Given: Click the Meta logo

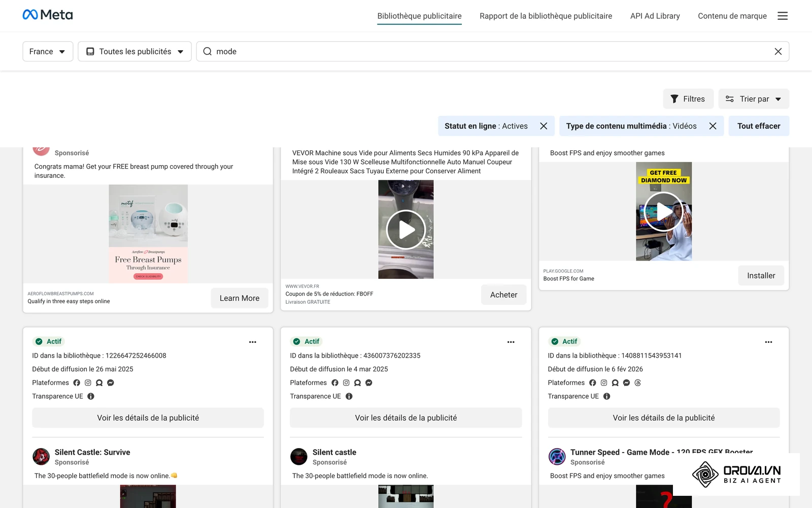Looking at the screenshot, I should 48,15.
